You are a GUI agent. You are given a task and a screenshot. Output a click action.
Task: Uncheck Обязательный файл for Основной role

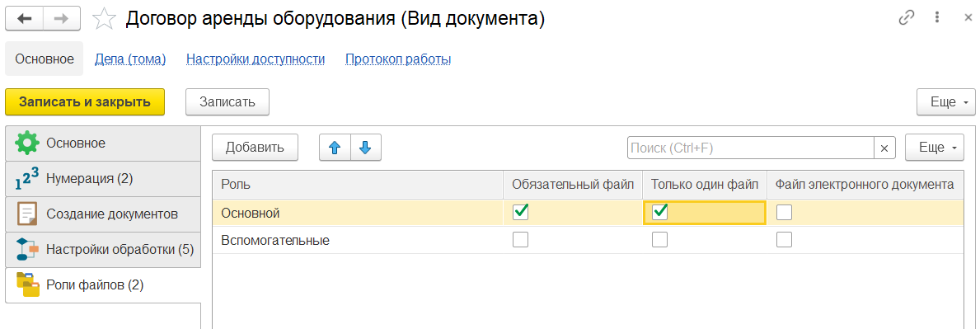point(521,213)
